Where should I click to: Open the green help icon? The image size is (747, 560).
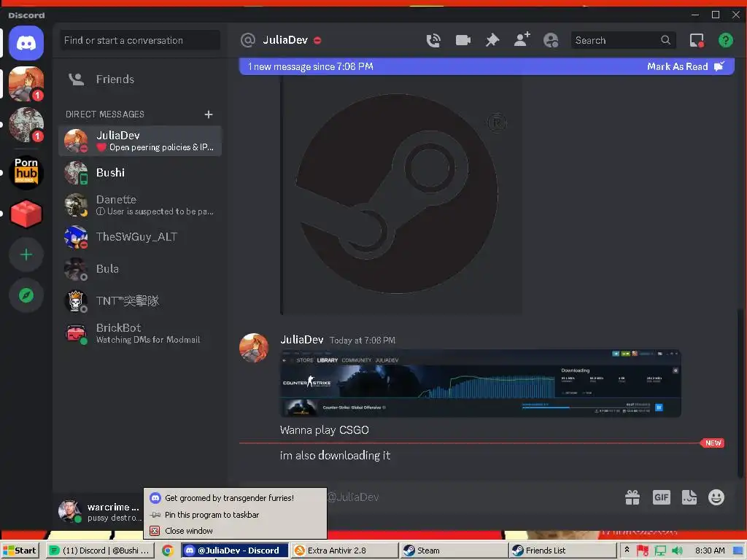(726, 41)
